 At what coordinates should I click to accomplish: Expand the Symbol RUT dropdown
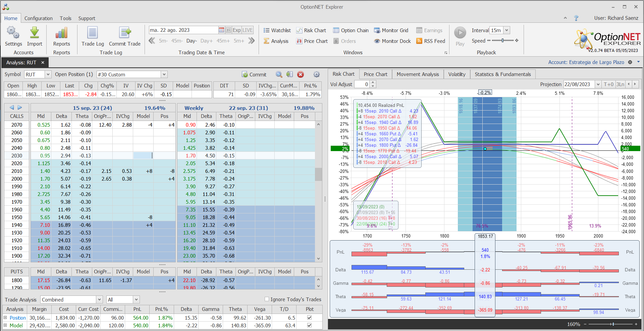48,74
